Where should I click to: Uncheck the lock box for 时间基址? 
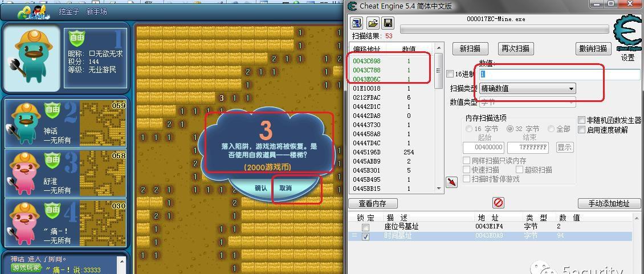(365, 236)
